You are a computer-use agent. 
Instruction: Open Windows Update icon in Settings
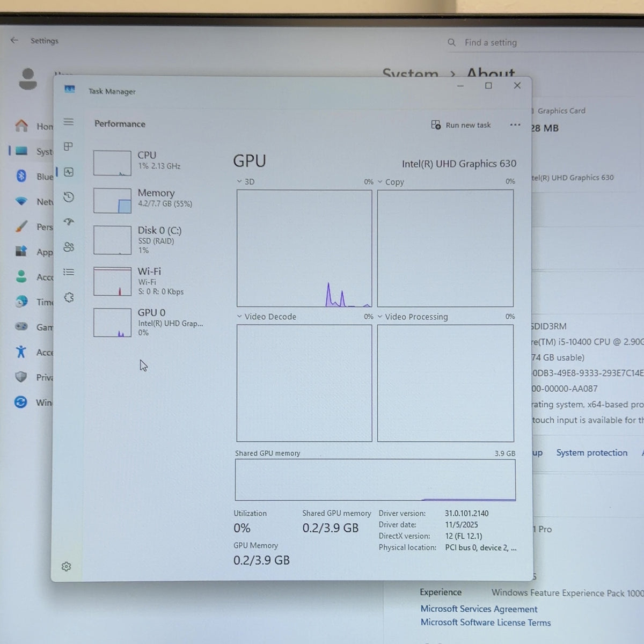(21, 402)
